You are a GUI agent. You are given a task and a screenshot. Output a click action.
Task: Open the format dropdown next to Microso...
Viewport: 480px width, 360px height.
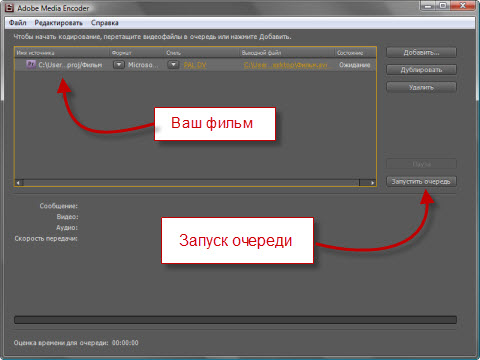click(x=119, y=65)
